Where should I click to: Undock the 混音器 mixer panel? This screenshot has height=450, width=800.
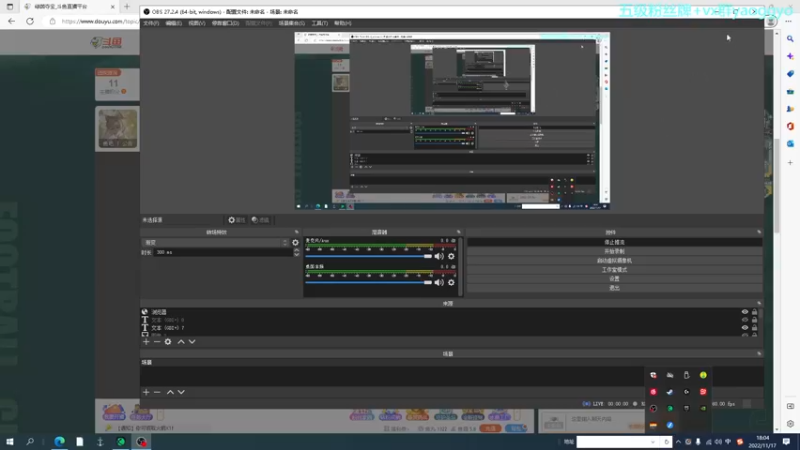(458, 232)
